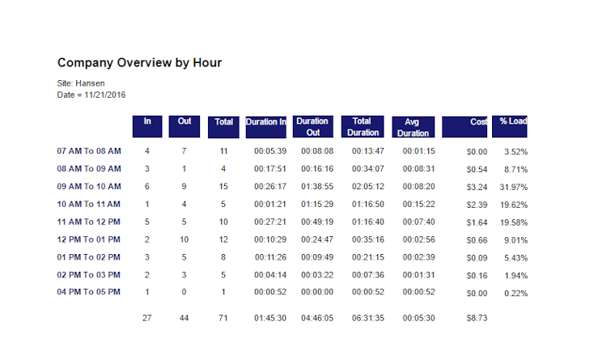Click Duration In value '00:05:39'
The image size is (594, 364).
tap(270, 151)
